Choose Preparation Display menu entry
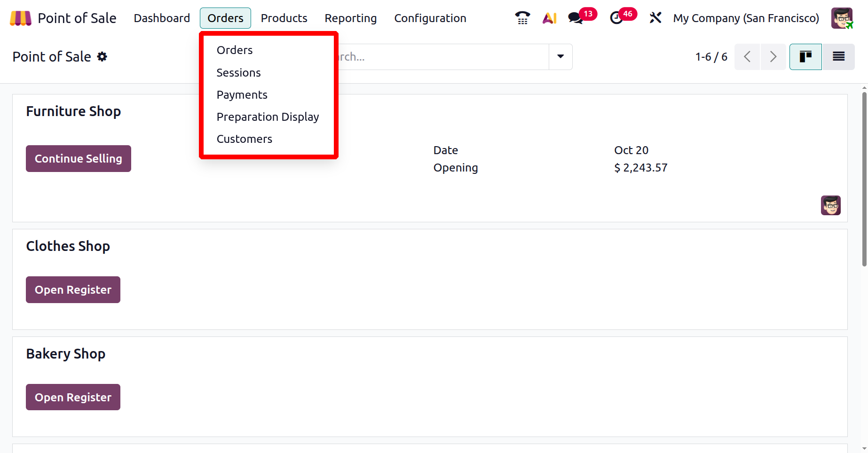 268,117
